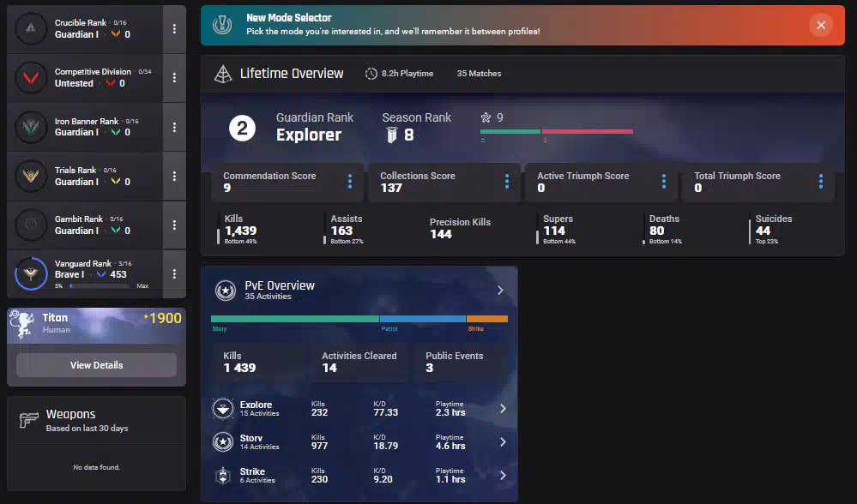
Task: Open the Active Triumph Score options menu
Action: tap(663, 182)
